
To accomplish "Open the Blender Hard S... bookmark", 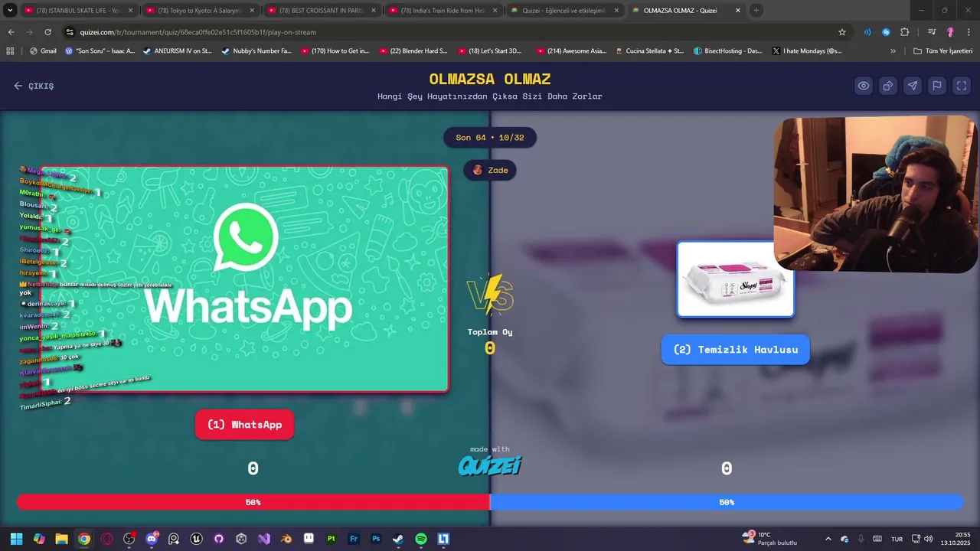I will click(413, 51).
